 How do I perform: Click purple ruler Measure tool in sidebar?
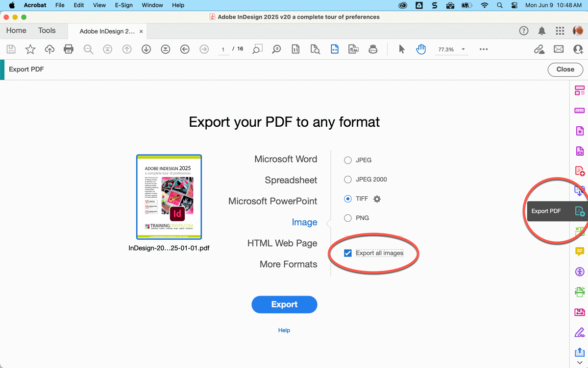(x=580, y=111)
